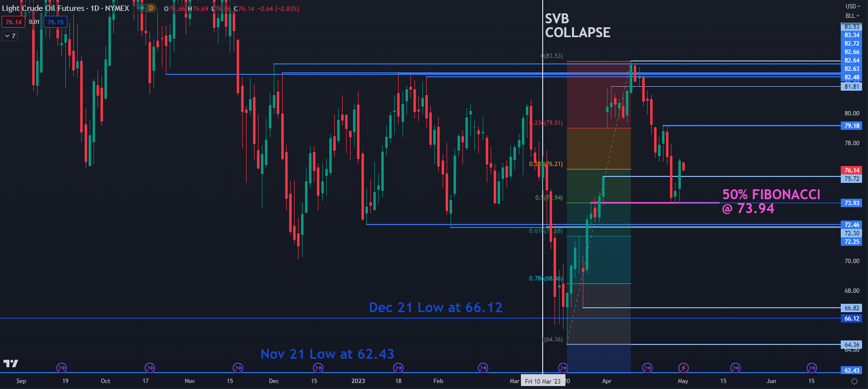Open the lightning event marker near May
The width and height of the screenshot is (868, 389).
[683, 368]
